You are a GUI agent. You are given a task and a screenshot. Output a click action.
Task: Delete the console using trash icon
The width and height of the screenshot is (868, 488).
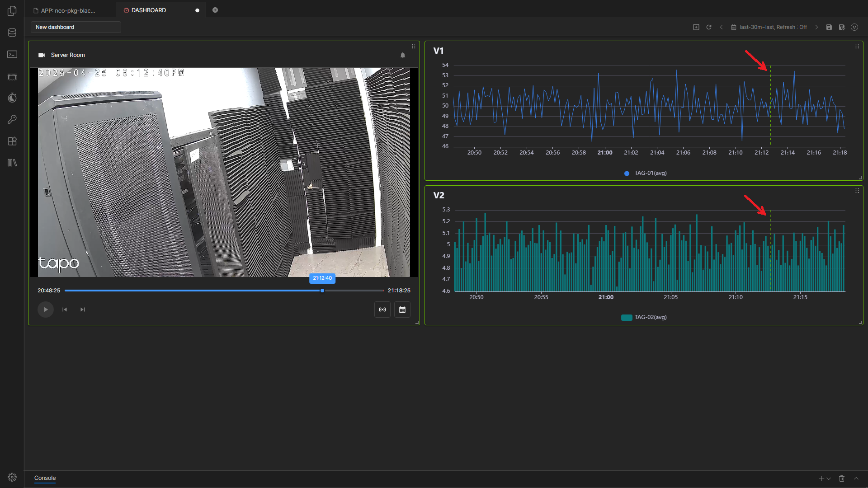(842, 479)
